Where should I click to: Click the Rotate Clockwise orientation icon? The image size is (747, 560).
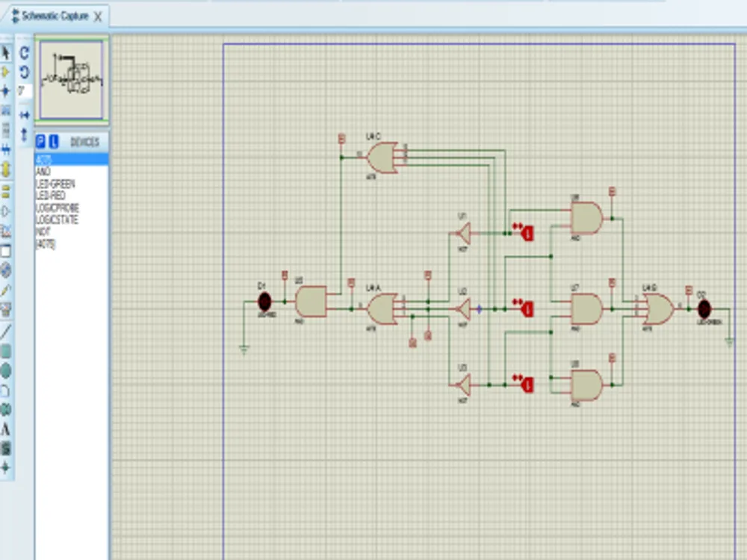point(24,52)
